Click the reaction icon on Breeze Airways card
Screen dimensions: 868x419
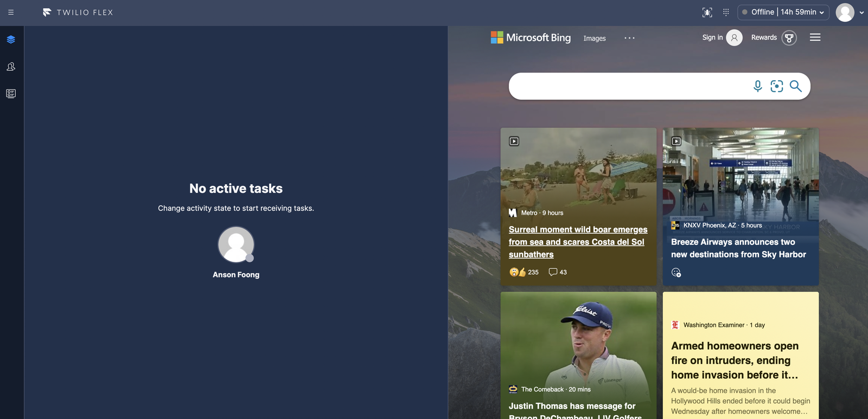tap(676, 273)
